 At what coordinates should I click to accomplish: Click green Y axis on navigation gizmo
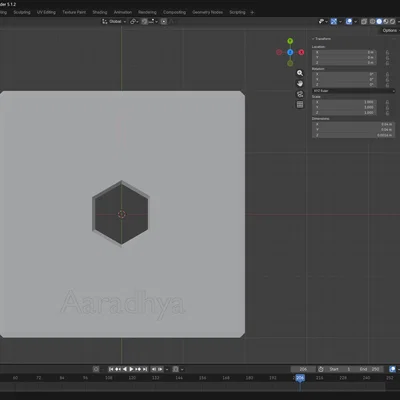[x=290, y=41]
